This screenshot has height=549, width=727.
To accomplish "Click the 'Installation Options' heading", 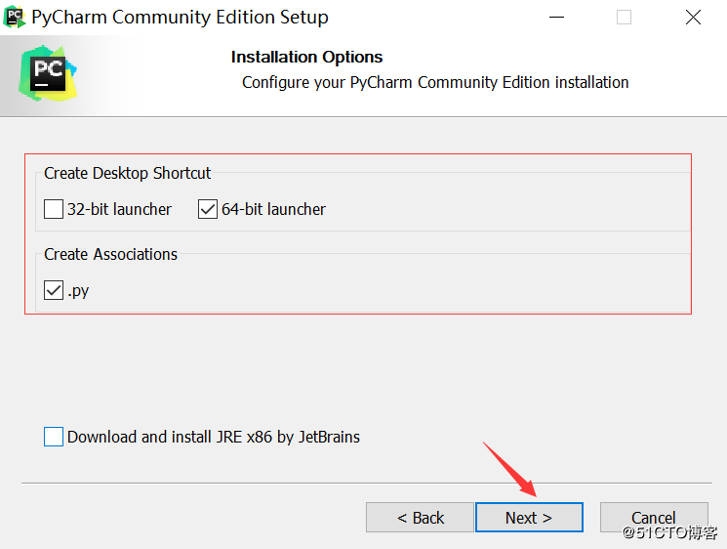I will pos(307,57).
